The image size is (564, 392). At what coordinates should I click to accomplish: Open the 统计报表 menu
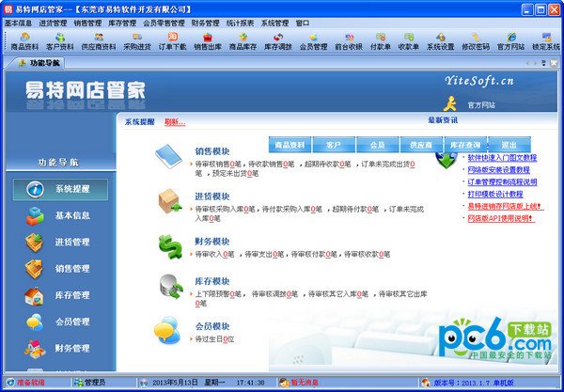coord(241,24)
